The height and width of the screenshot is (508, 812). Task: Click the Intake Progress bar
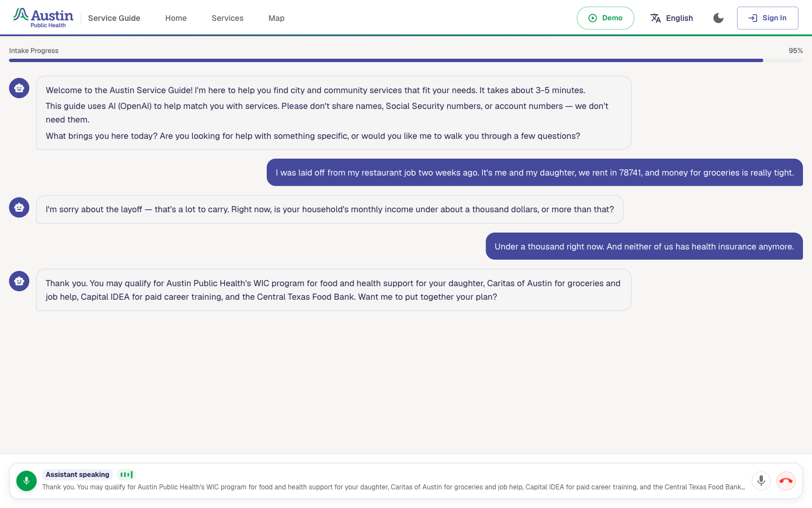(406, 60)
